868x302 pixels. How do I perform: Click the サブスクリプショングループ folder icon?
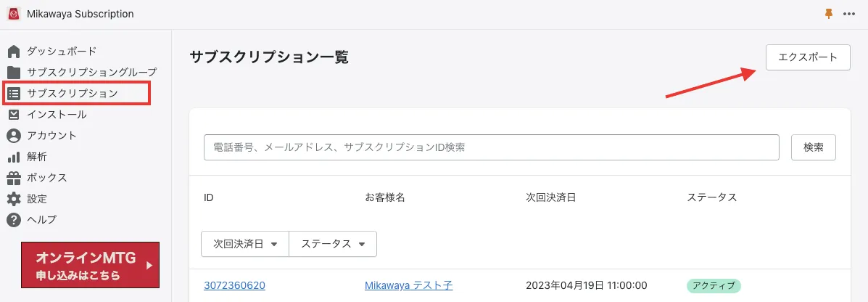[13, 73]
